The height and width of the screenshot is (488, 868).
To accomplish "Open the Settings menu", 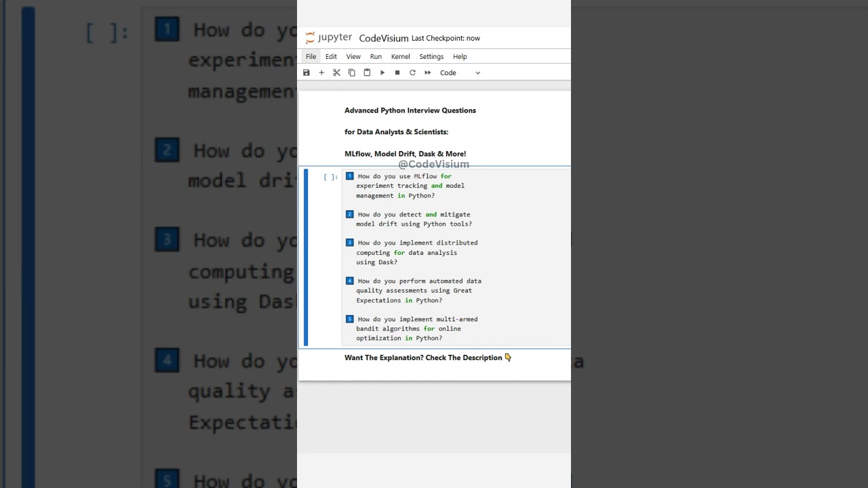I will 431,56.
